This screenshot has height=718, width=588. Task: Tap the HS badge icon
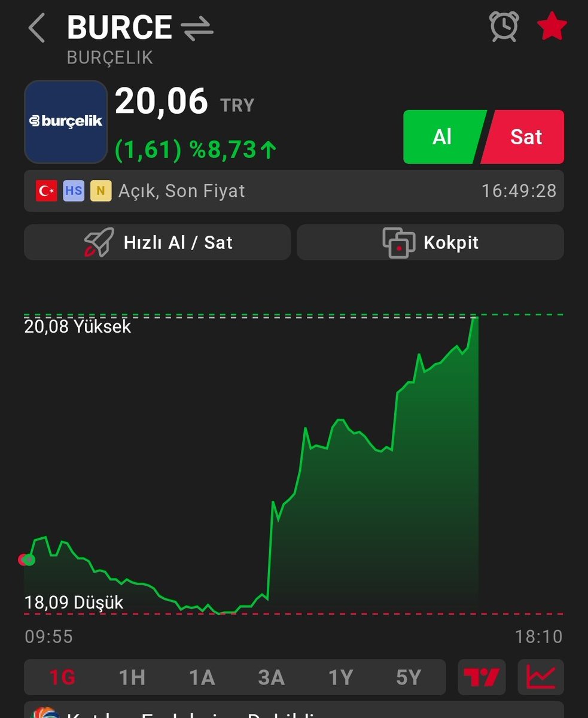pos(74,191)
